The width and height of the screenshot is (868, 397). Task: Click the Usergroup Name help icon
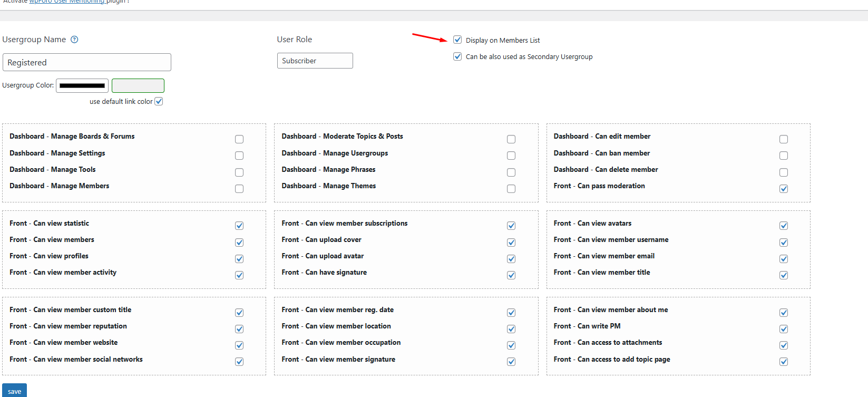74,40
